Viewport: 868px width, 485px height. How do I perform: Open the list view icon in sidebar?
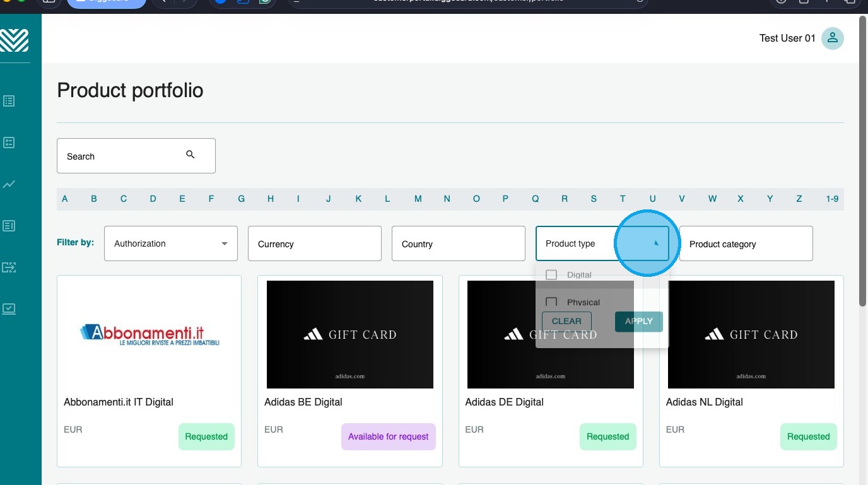[x=9, y=101]
